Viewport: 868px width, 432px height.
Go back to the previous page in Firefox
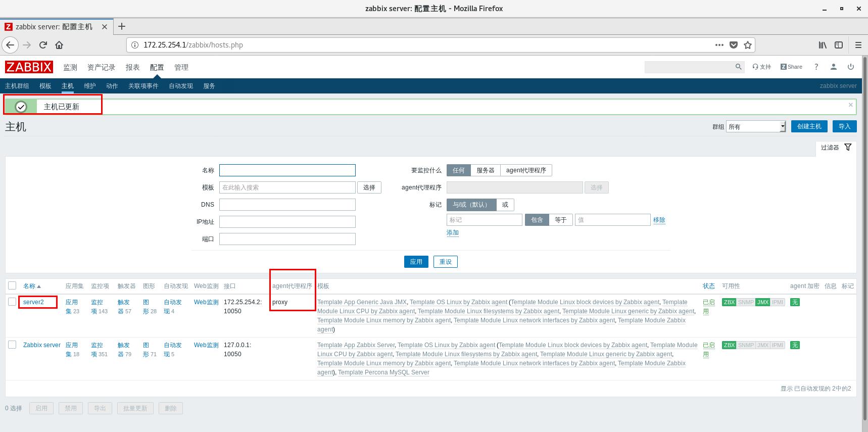click(10, 45)
